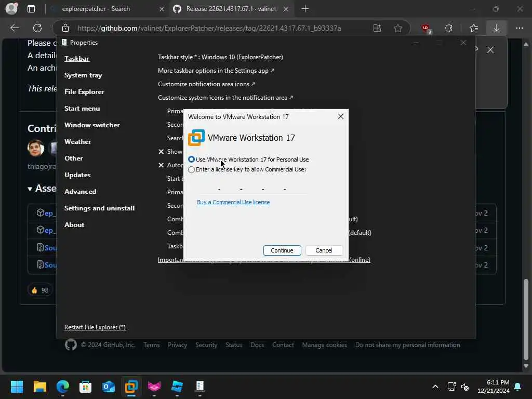Click GitHub logo in the footer

coord(71,345)
